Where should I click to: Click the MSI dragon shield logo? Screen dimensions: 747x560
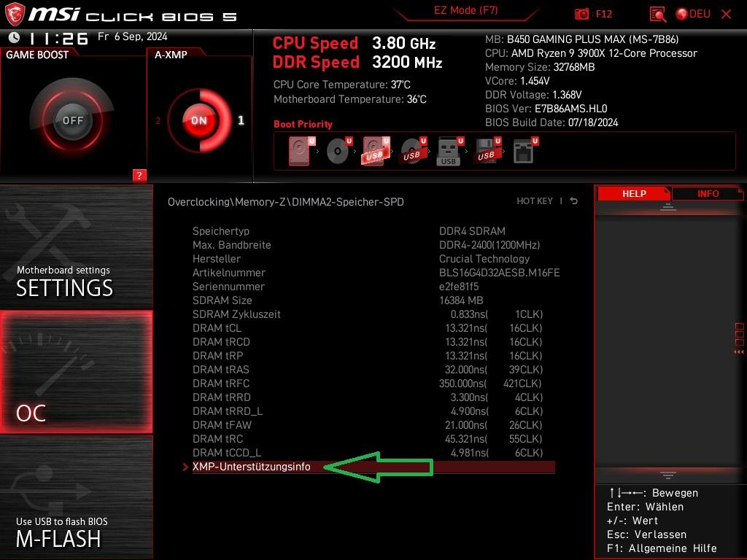[x=15, y=14]
